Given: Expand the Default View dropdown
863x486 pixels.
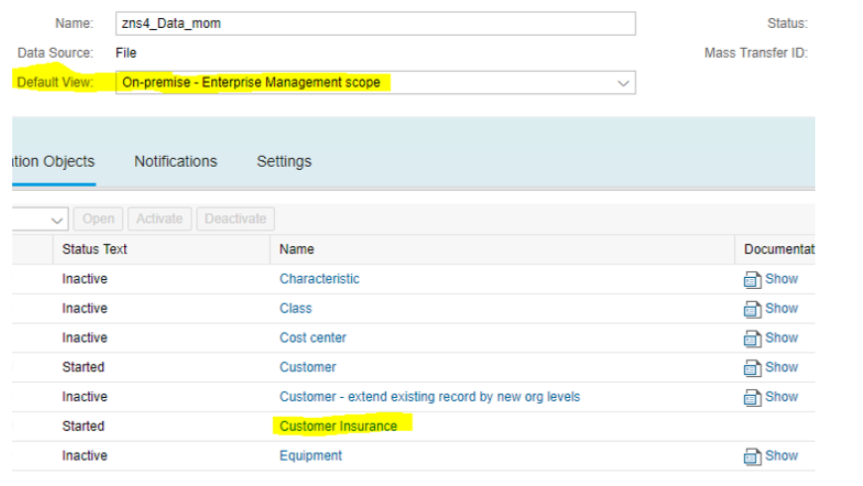Looking at the screenshot, I should point(624,83).
